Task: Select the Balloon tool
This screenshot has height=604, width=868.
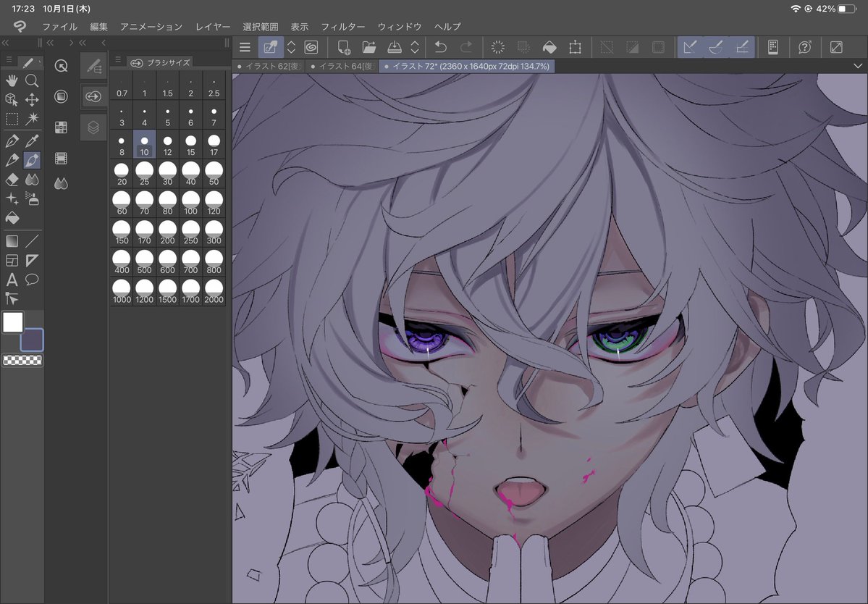Action: (x=32, y=280)
